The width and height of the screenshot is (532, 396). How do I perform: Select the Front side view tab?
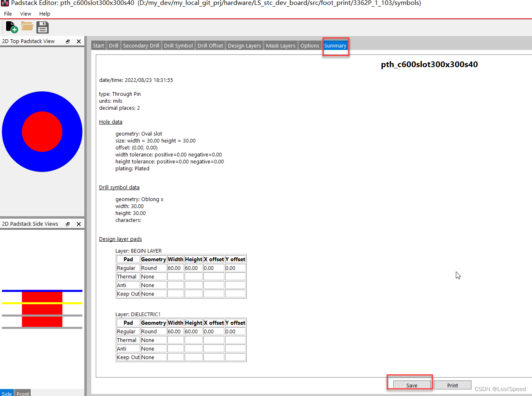click(x=23, y=394)
